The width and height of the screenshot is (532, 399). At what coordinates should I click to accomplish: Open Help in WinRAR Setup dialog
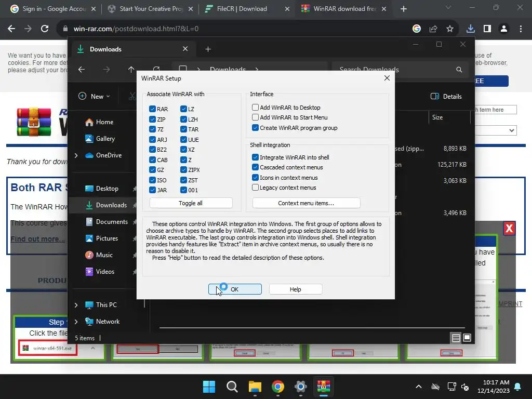pyautogui.click(x=296, y=289)
